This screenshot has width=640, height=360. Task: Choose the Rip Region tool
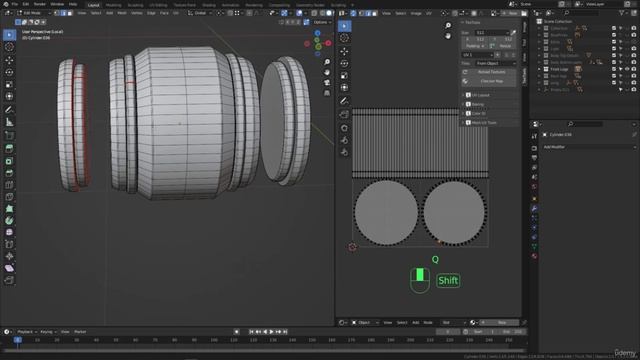point(9,280)
